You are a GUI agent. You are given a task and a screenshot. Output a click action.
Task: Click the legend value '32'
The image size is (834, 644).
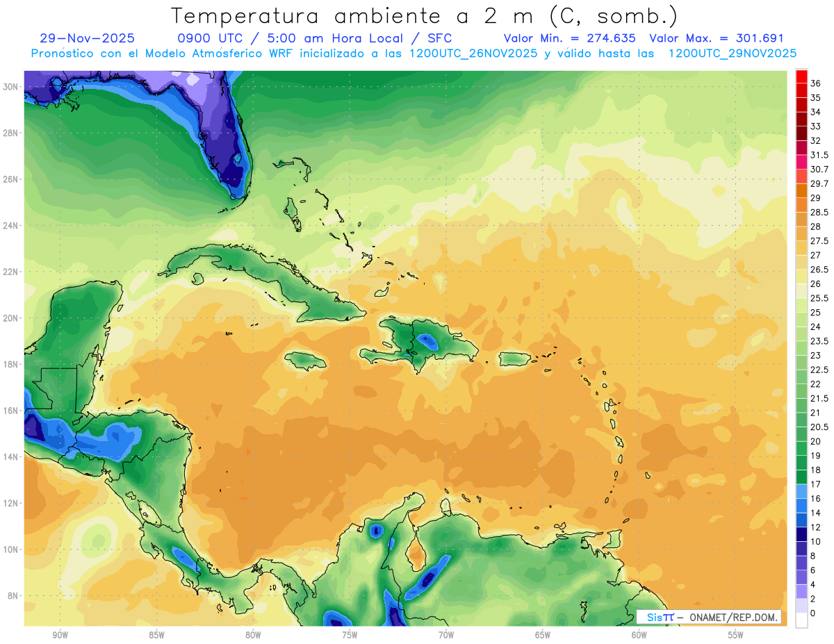pyautogui.click(x=815, y=140)
